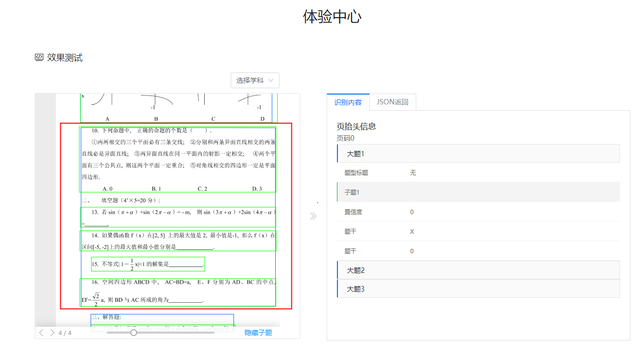This screenshot has height=363, width=644.
Task: Select question 16 box in document
Action: pyautogui.click(x=178, y=292)
